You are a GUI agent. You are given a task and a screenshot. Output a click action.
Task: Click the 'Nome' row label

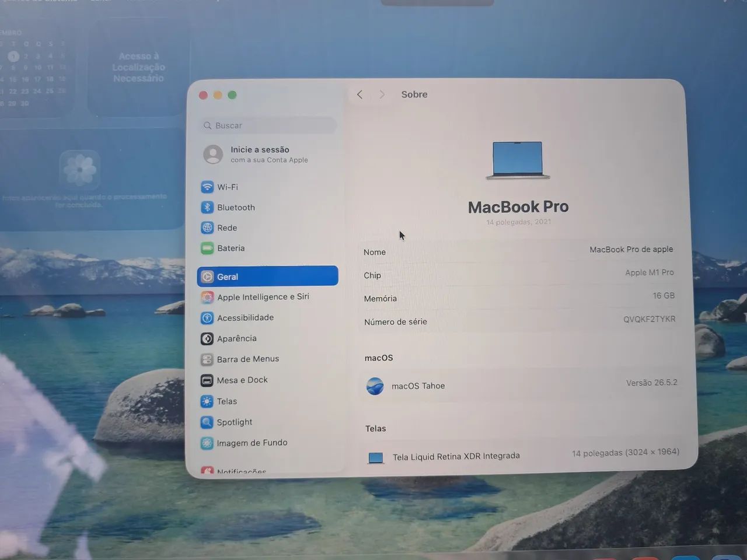tap(375, 252)
